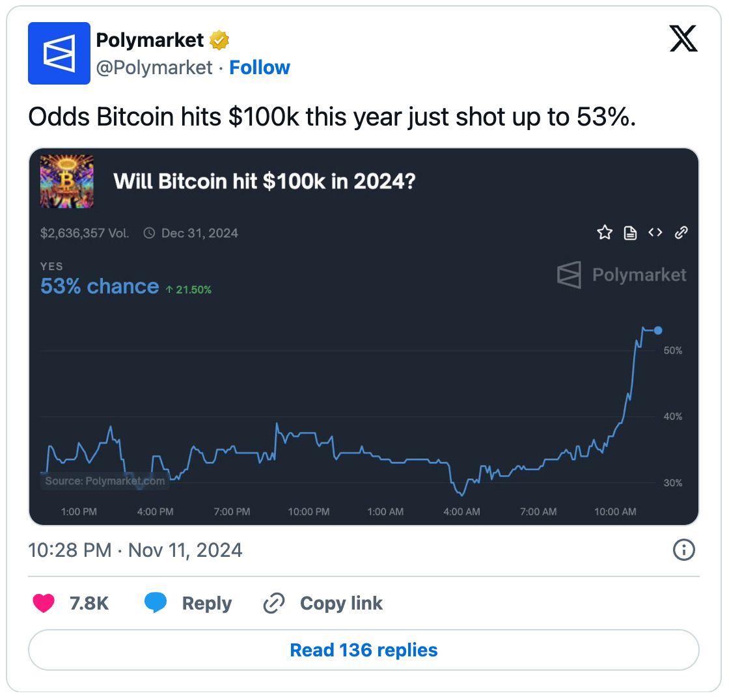Click the gold verified badge
Image resolution: width=729 pixels, height=700 pixels.
pos(219,40)
